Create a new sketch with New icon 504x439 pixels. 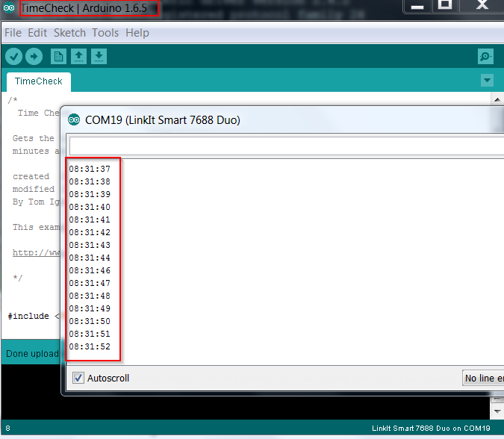58,57
